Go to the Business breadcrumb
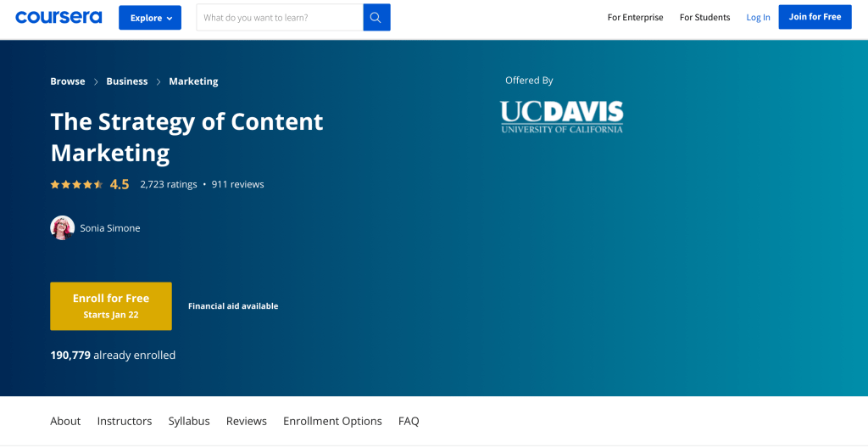 (x=127, y=81)
